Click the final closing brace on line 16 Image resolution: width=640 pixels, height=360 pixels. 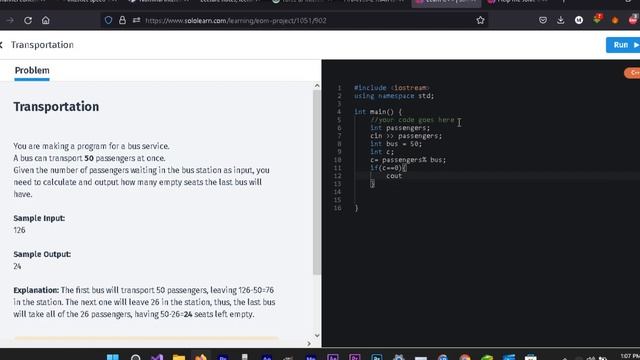point(356,208)
